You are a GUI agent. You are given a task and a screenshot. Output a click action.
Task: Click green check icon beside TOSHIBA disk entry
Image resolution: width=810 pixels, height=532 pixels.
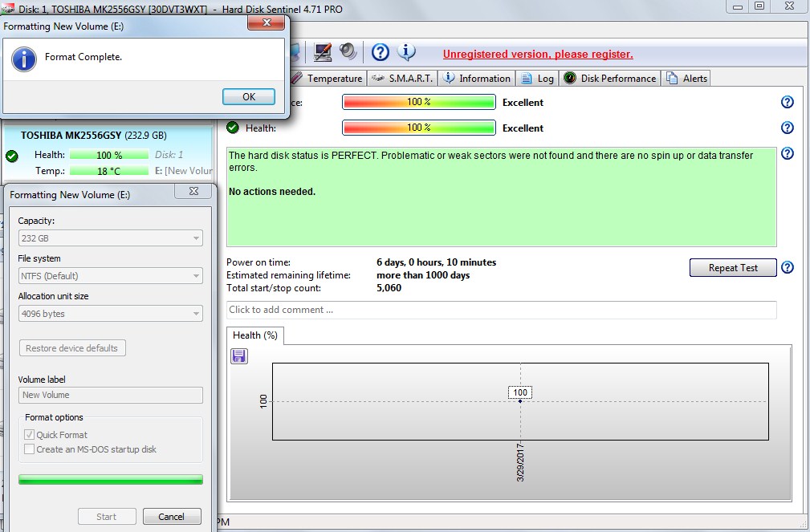[11, 156]
